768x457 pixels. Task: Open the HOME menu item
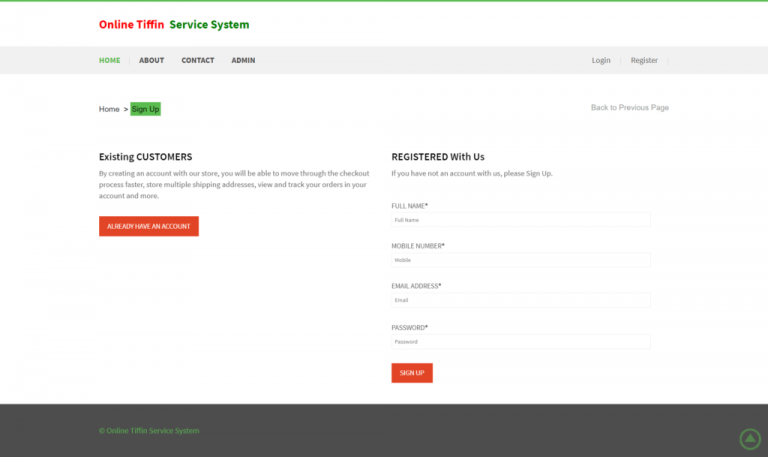(x=109, y=60)
